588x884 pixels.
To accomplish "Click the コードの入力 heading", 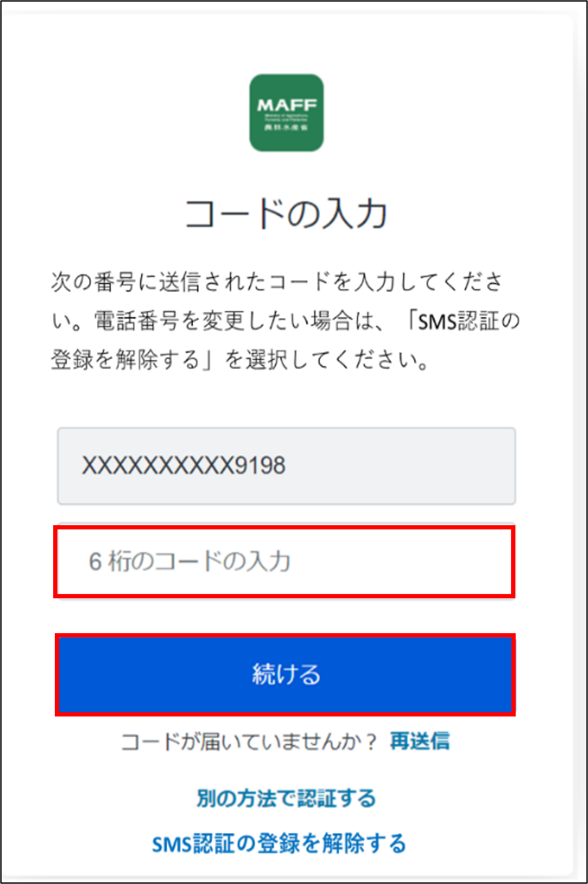I will click(x=286, y=214).
